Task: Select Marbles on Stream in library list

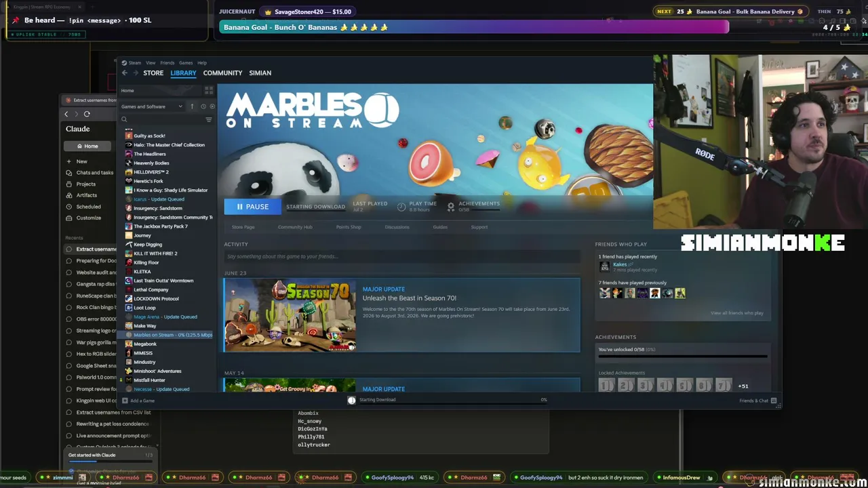Action: pos(168,335)
